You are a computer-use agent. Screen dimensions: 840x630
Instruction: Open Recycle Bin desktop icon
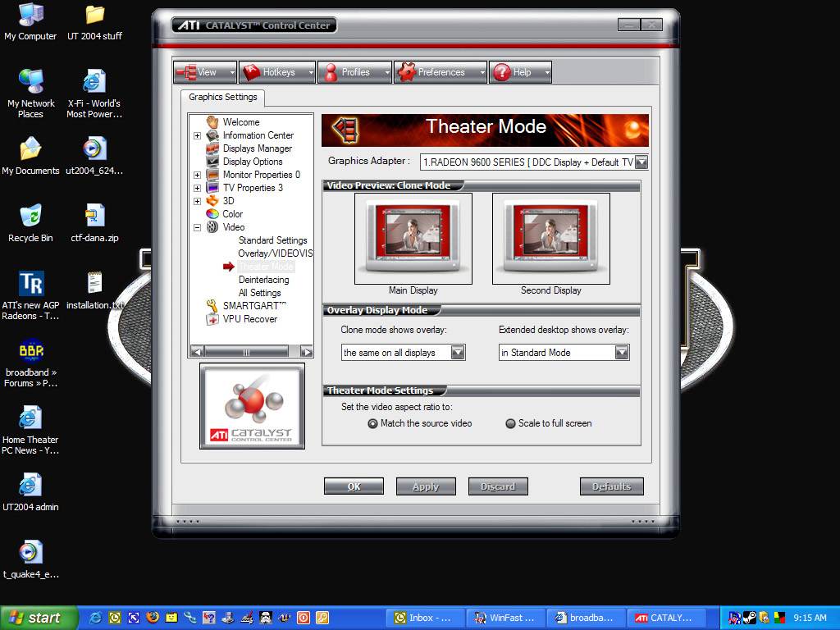coord(30,223)
